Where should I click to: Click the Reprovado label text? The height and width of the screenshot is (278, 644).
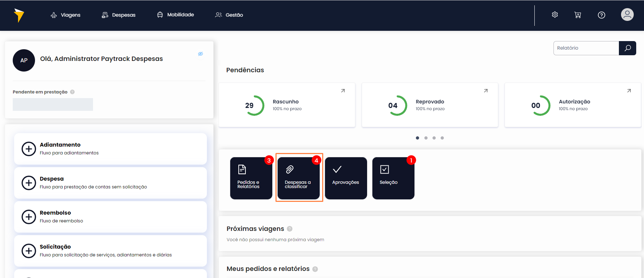click(430, 102)
